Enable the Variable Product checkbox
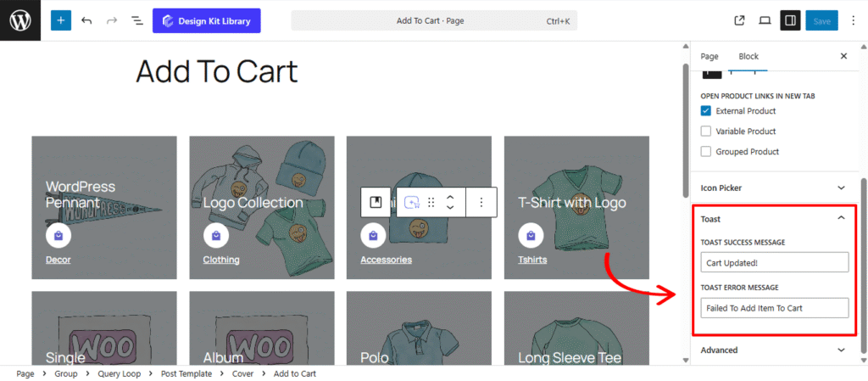Image resolution: width=868 pixels, height=381 pixels. click(x=706, y=132)
